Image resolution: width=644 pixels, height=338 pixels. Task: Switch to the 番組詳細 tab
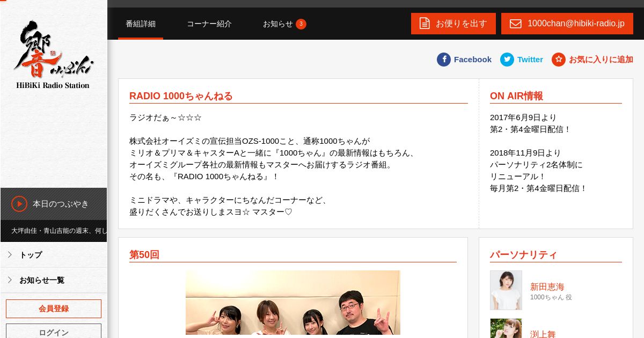[x=141, y=24]
